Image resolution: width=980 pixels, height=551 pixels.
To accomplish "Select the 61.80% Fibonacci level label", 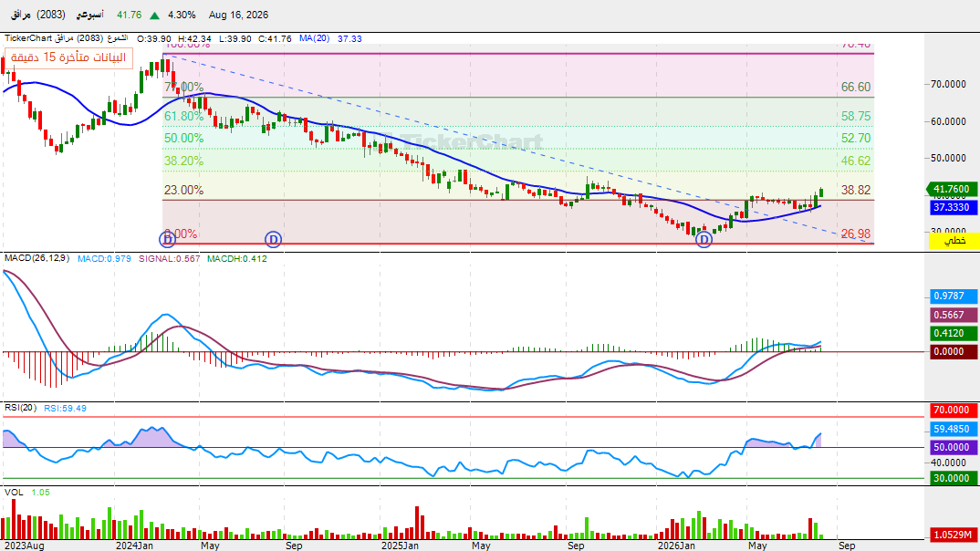I will pyautogui.click(x=183, y=116).
